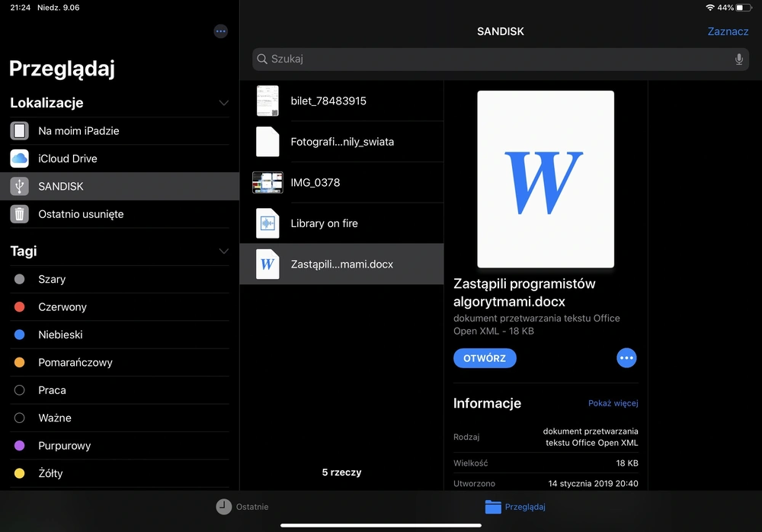The width and height of the screenshot is (762, 532).
Task: Select the iPad device icon
Action: [20, 131]
